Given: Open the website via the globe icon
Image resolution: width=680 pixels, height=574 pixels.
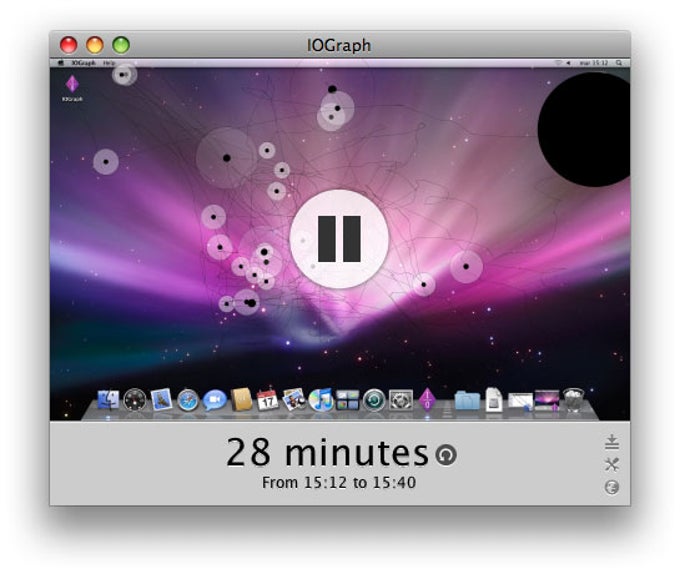Looking at the screenshot, I should tap(611, 487).
